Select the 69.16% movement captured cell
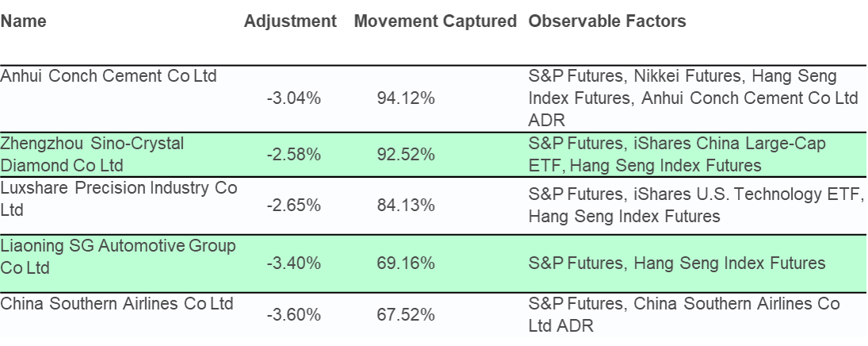868x346 pixels. [406, 262]
